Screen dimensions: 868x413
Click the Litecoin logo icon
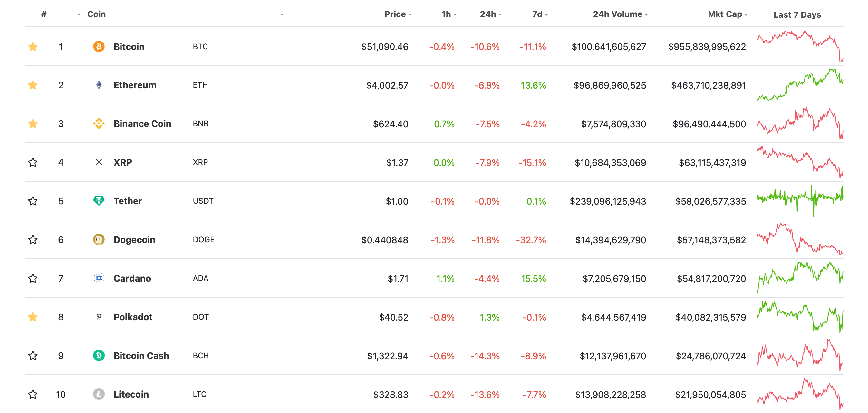click(99, 394)
